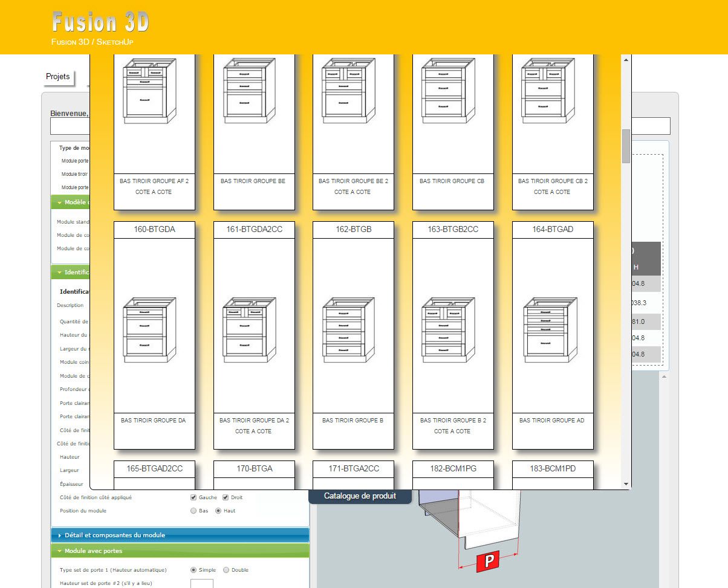
Task: Choose the 161-BTGDA2CC cabinet image
Action: coord(249,329)
